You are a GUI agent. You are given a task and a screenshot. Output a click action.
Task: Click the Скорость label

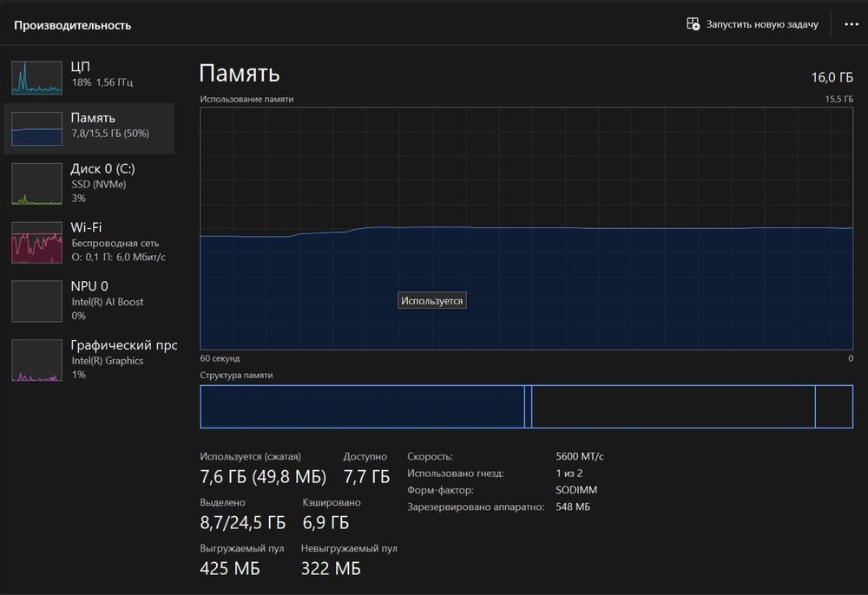coord(431,457)
